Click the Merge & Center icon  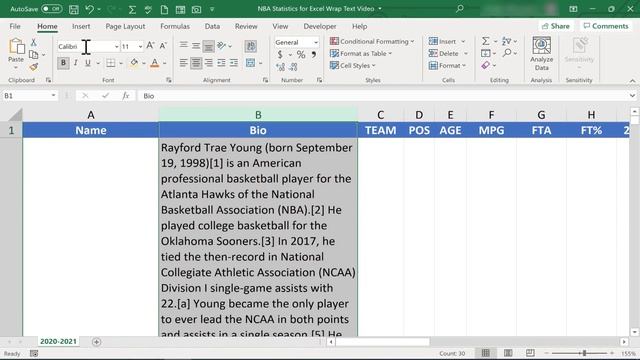pos(250,63)
